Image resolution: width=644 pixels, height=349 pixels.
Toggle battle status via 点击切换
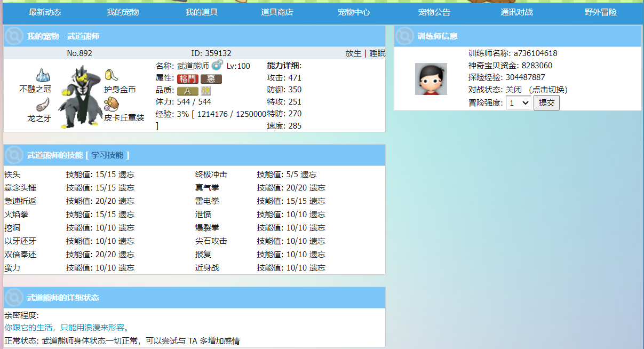click(x=548, y=90)
